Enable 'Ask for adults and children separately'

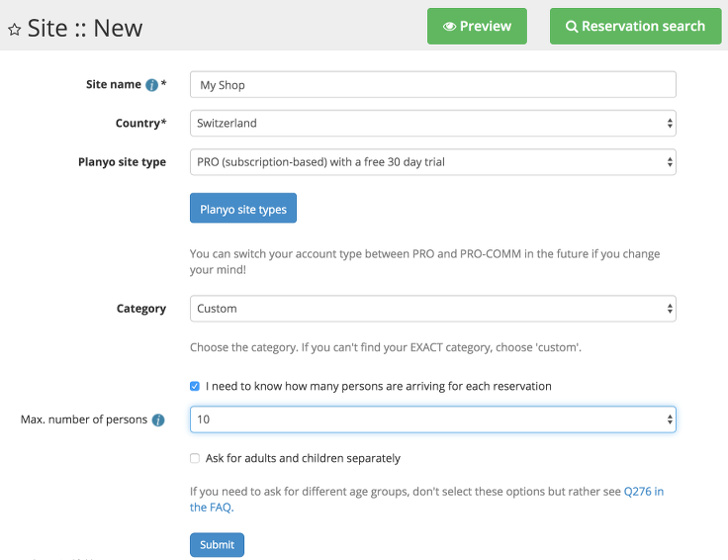point(195,458)
